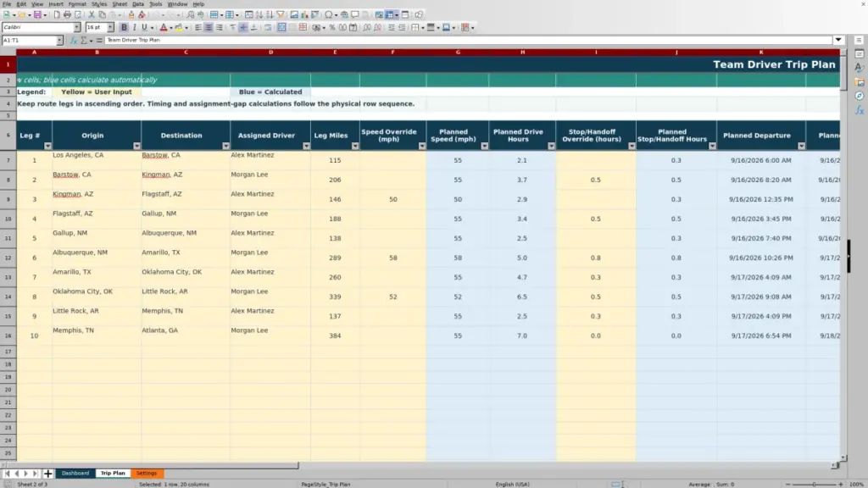Click the formula input line field
The image size is (868, 488).
pos(468,41)
